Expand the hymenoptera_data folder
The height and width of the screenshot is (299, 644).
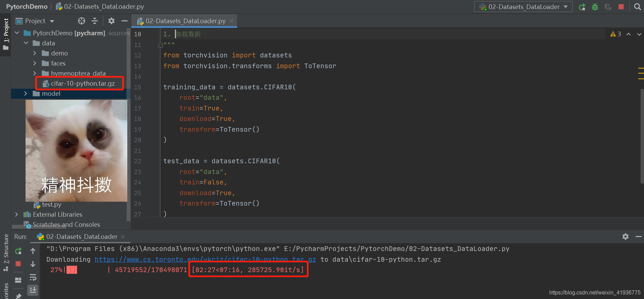[x=35, y=73]
